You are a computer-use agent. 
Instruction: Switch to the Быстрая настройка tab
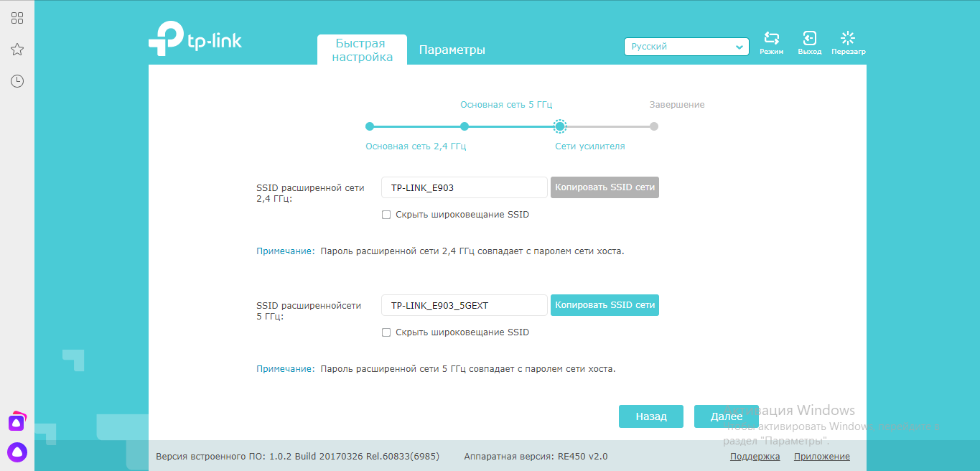363,50
